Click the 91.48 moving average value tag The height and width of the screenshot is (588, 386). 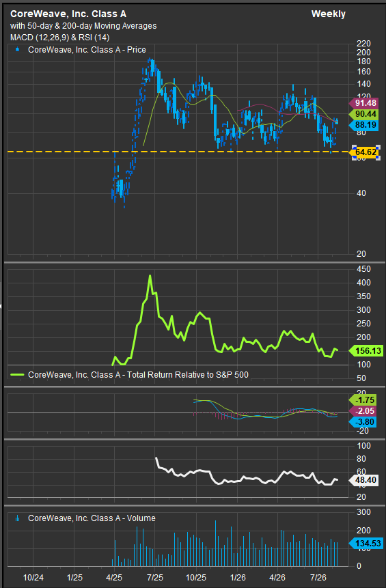point(365,103)
